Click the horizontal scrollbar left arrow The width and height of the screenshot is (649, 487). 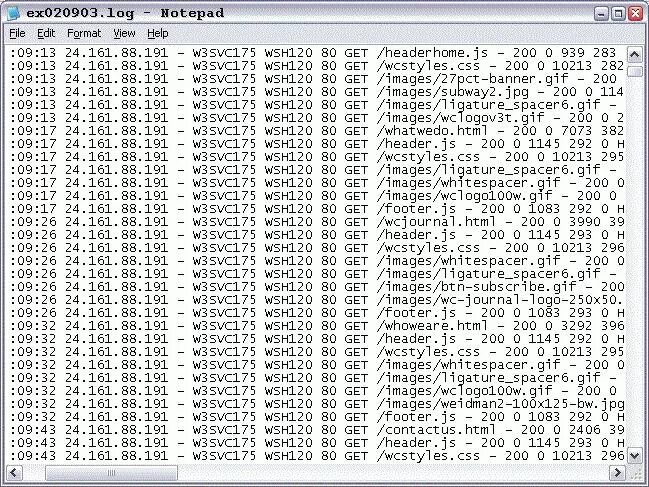15,472
